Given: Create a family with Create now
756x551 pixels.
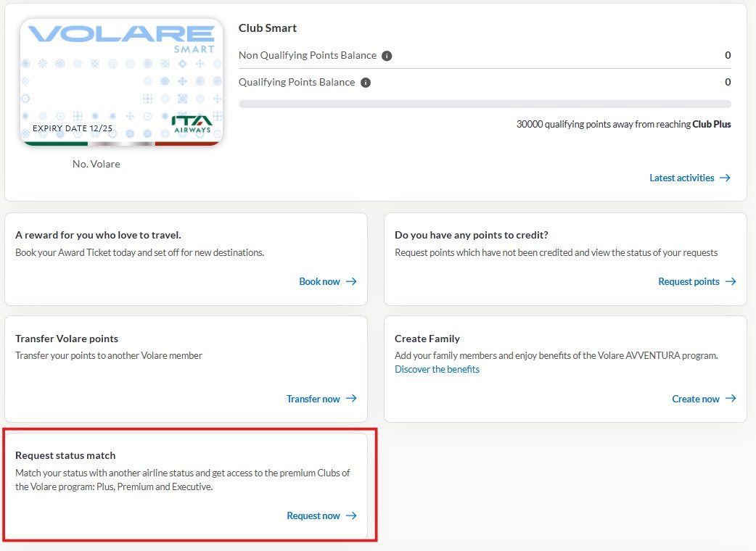Looking at the screenshot, I should pyautogui.click(x=696, y=399).
